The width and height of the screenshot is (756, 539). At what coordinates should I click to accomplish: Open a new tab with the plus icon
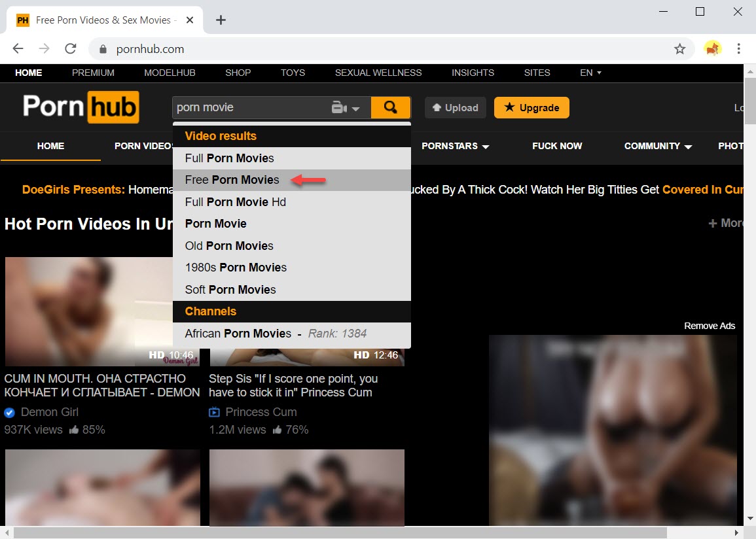point(221,20)
